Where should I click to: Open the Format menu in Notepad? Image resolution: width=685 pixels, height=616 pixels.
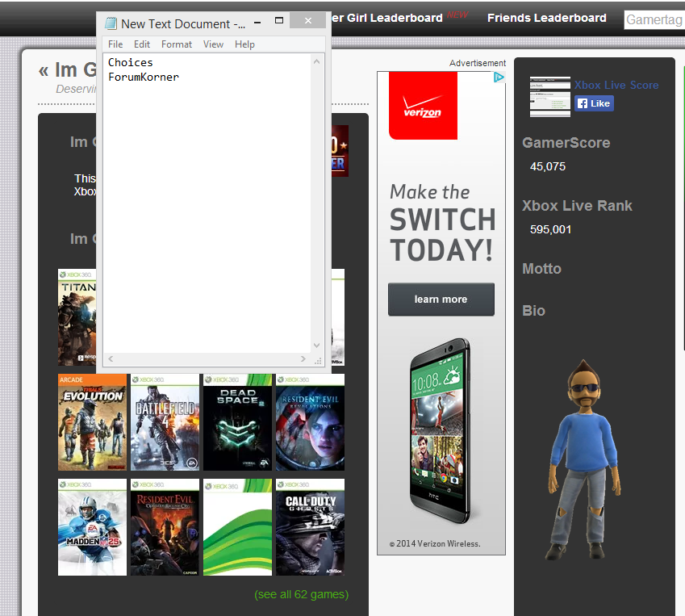[x=177, y=44]
